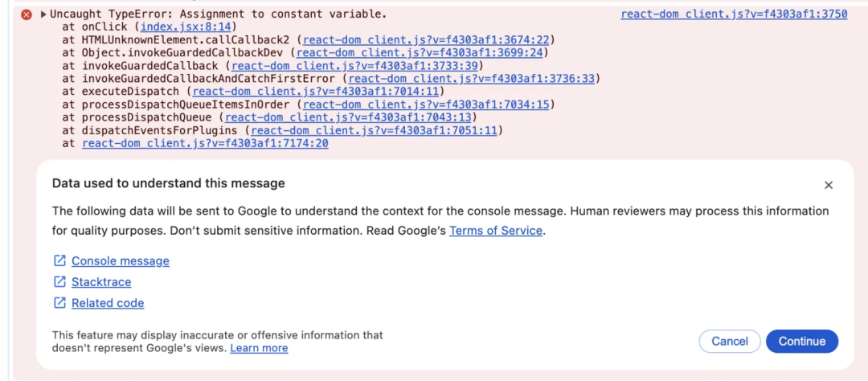The image size is (868, 381).
Task: Open the invokeGuardedCallbackDev link at 3699:24
Action: pos(422,53)
